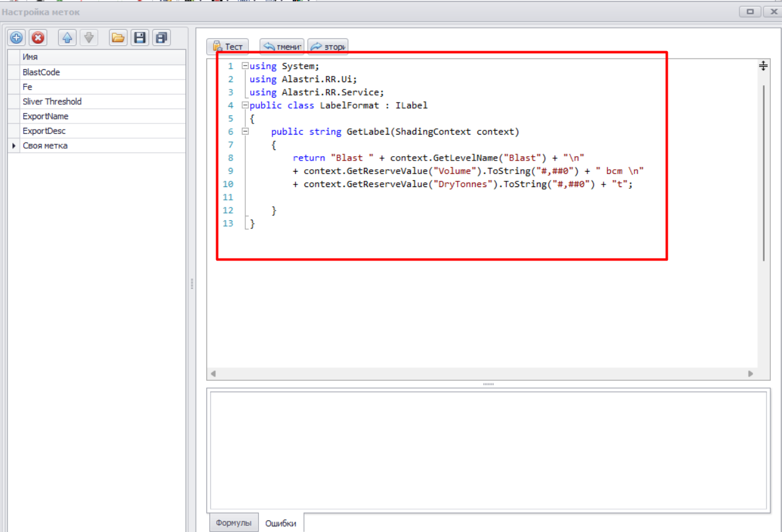Collapse the GetLabel method on line 6
The height and width of the screenshot is (532, 782).
coord(245,131)
